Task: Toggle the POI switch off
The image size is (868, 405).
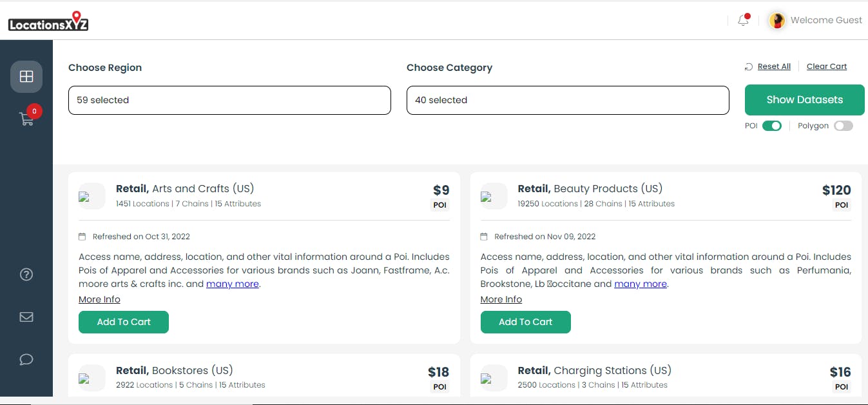Action: [x=772, y=126]
